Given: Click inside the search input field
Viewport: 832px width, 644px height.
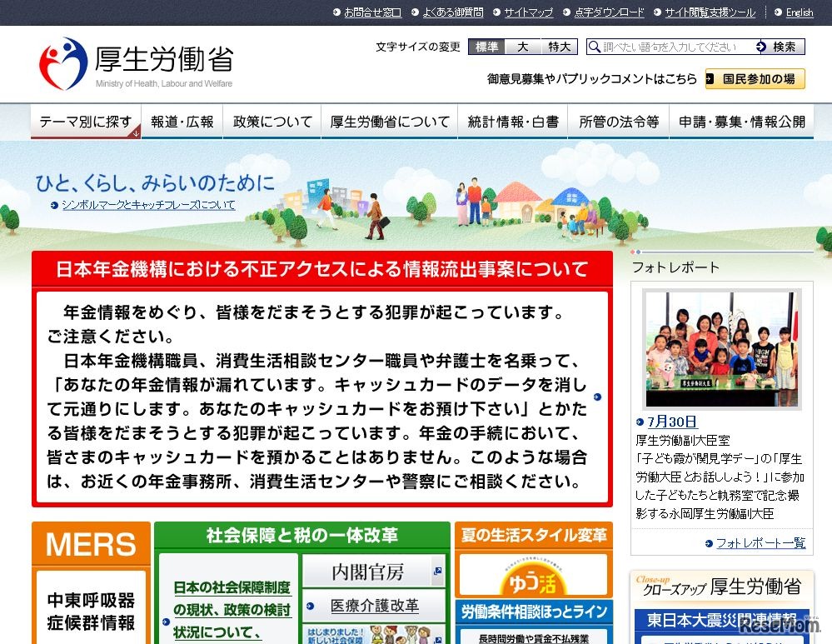Looking at the screenshot, I should tap(675, 46).
